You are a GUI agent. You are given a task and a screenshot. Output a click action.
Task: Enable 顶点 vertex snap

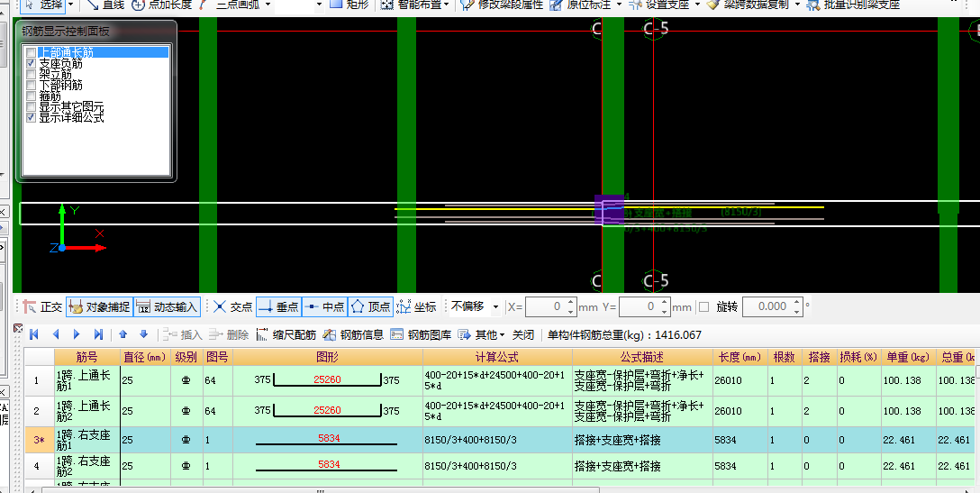370,306
